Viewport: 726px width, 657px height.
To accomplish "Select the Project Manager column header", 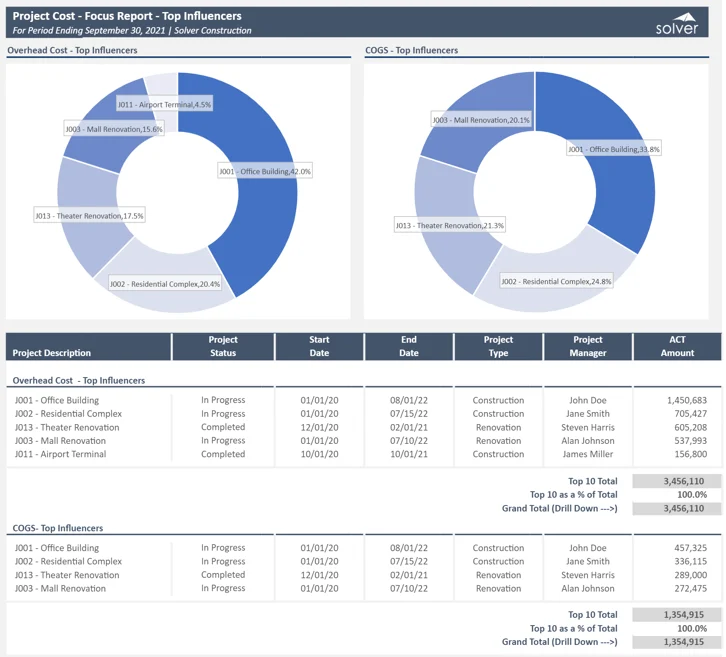I will point(587,346).
